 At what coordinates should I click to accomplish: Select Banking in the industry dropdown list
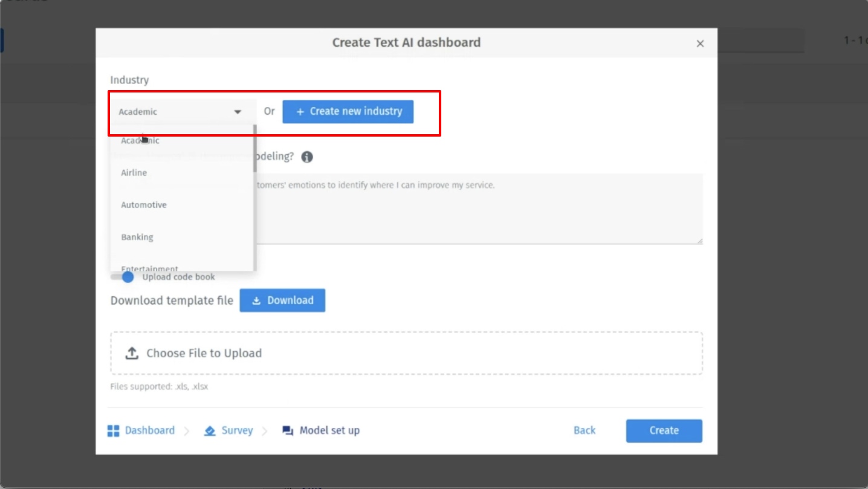coord(181,237)
